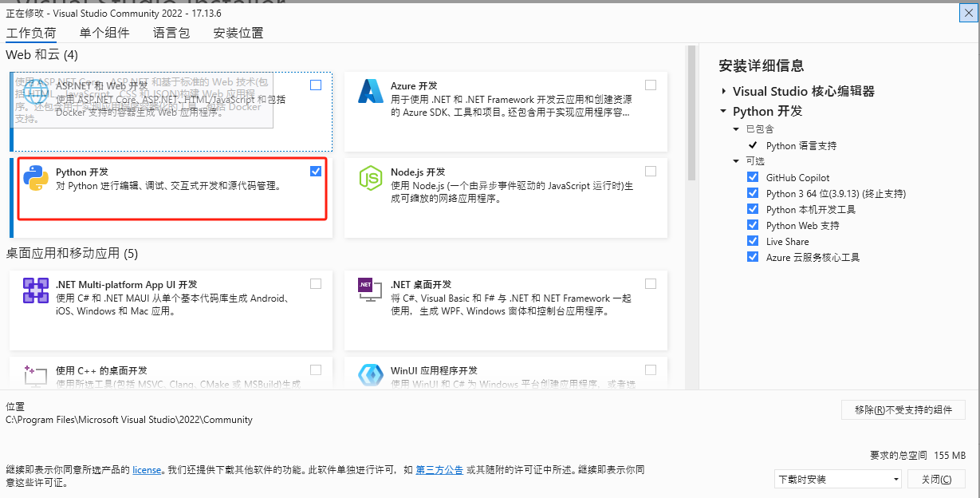Screen dimensions: 980x498
Task: Switch to the 工作负荷 tab
Action: coord(31,33)
